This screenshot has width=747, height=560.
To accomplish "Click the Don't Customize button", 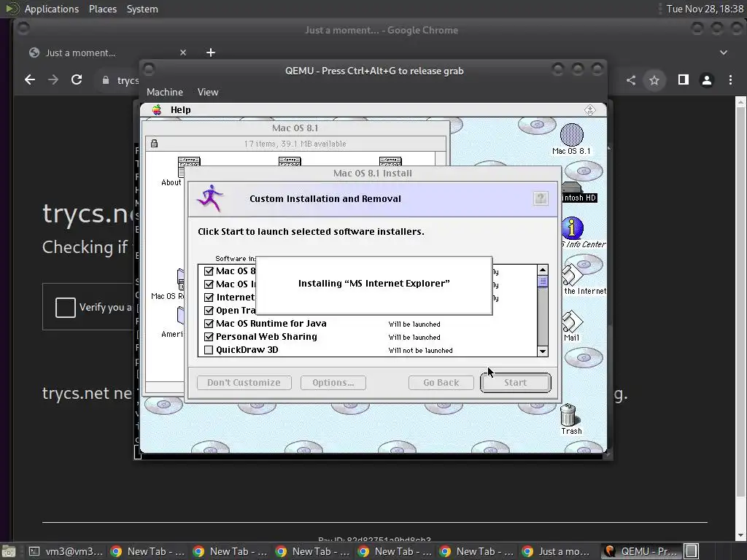I will pos(244,382).
